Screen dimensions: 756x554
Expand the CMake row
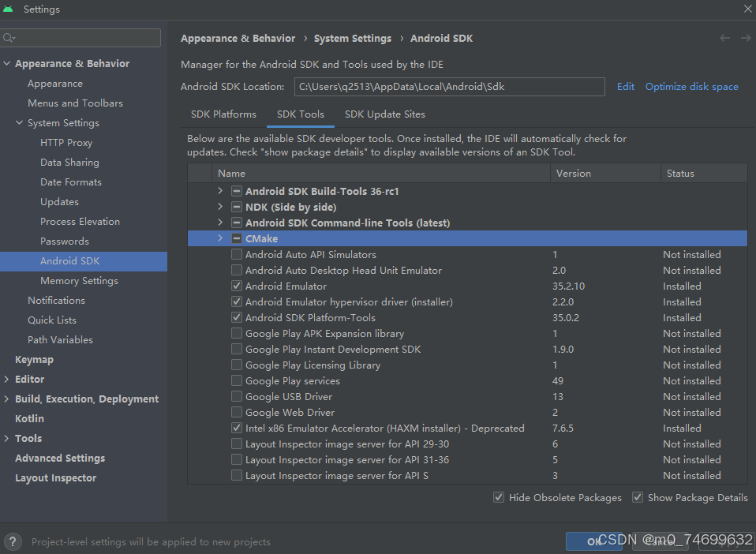220,238
